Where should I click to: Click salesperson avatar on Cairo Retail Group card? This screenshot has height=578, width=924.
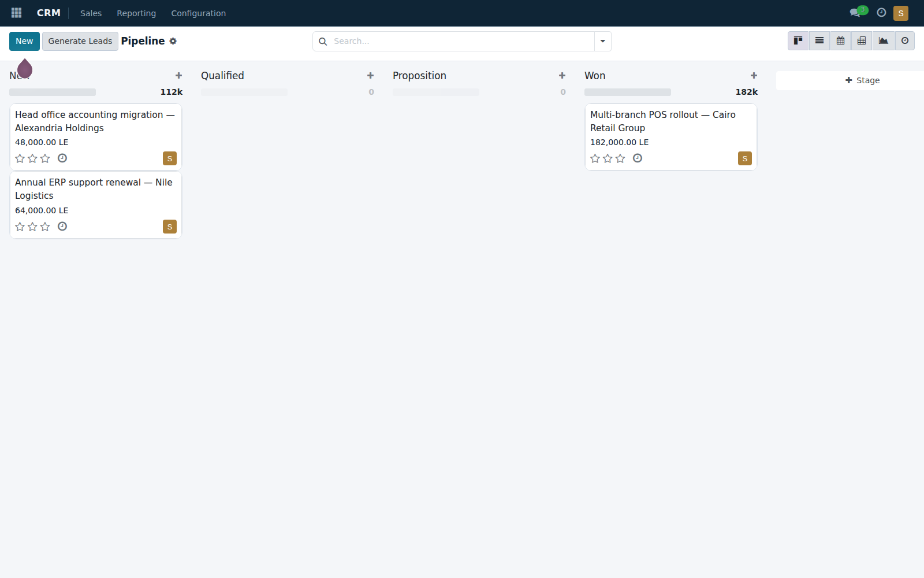[x=745, y=158]
